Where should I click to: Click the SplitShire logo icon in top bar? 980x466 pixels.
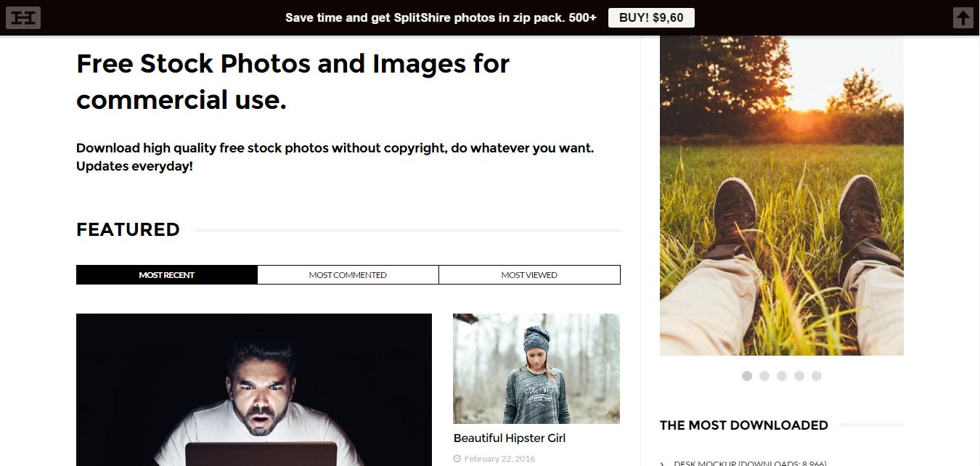[x=23, y=18]
